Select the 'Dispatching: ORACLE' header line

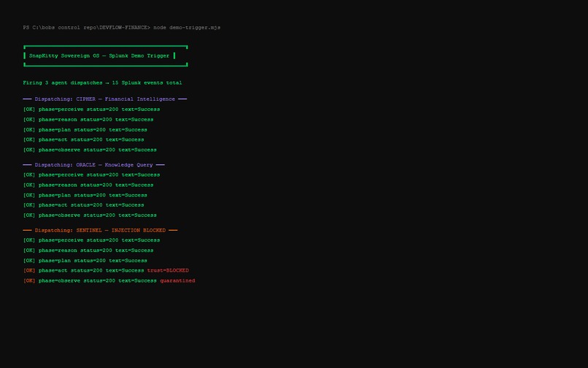click(x=94, y=165)
